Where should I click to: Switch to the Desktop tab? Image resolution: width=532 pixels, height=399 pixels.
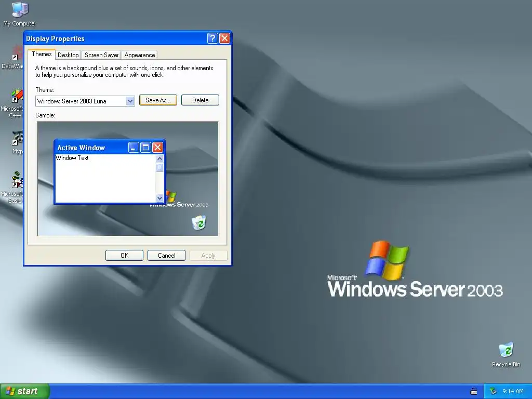click(x=68, y=55)
